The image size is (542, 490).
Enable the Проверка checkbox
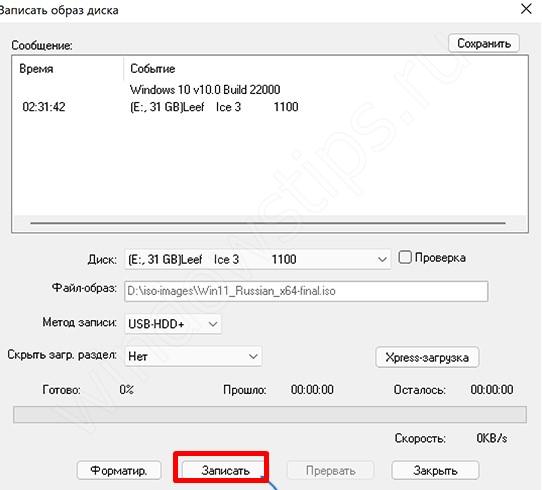coord(405,257)
